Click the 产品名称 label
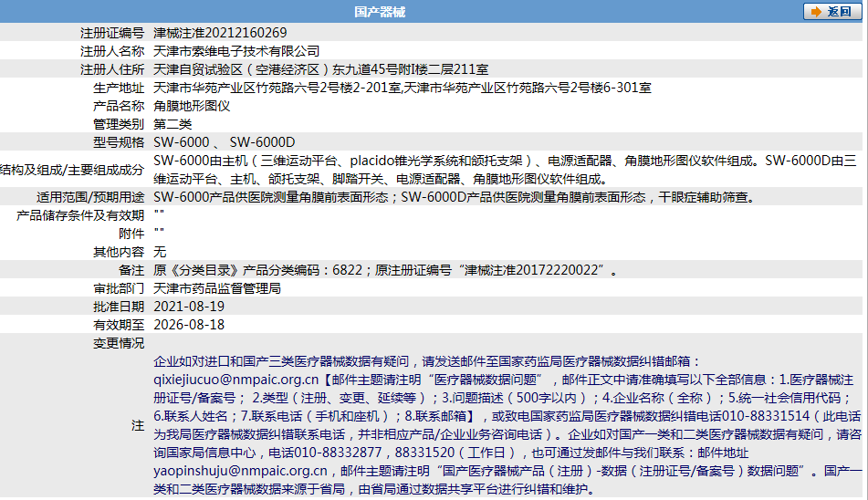 (119, 106)
